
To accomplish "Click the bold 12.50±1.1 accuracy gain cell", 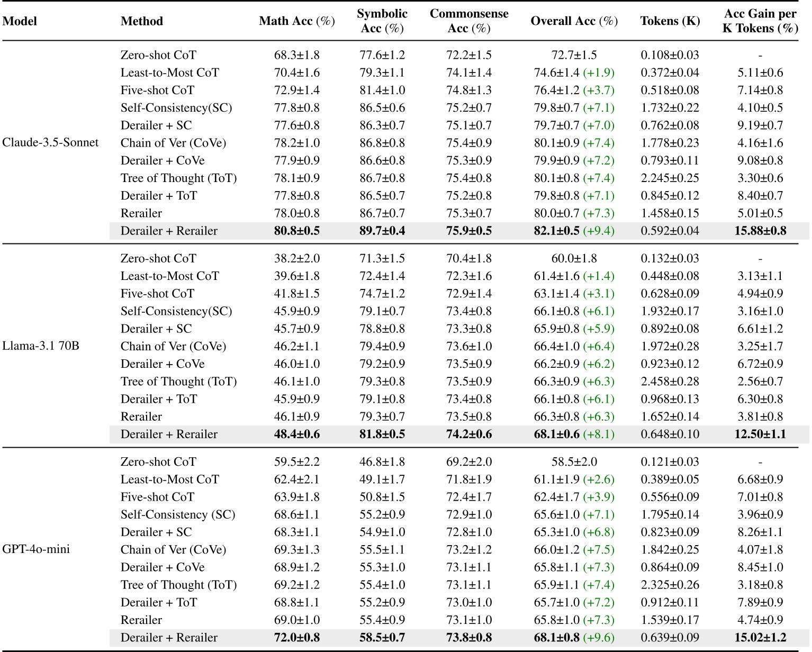I will [760, 434].
